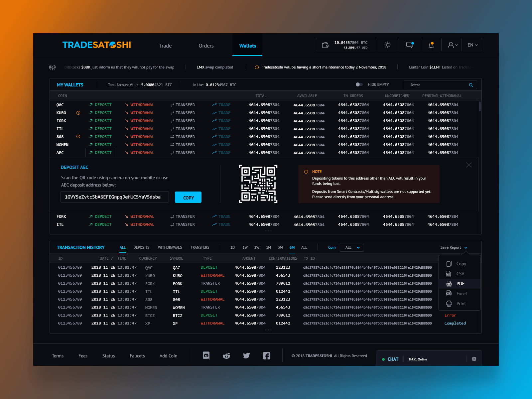Open the Faucets footer link
Image resolution: width=532 pixels, height=399 pixels.
click(x=137, y=356)
